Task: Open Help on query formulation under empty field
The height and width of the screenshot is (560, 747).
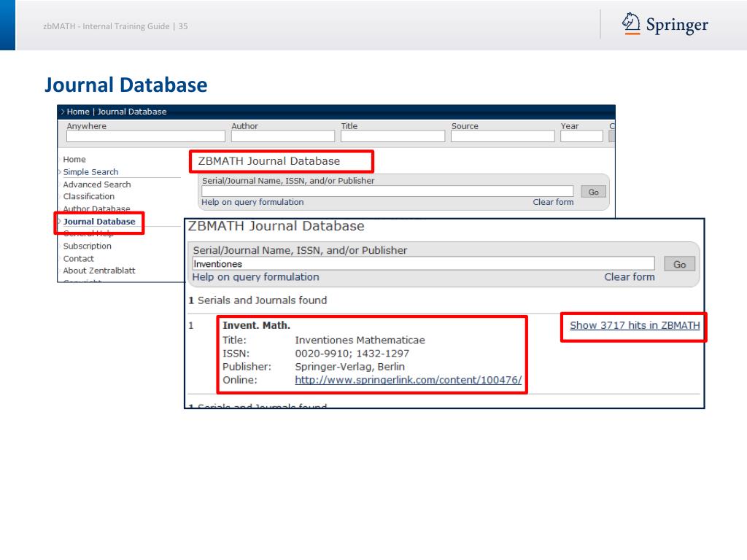Action: tap(252, 202)
